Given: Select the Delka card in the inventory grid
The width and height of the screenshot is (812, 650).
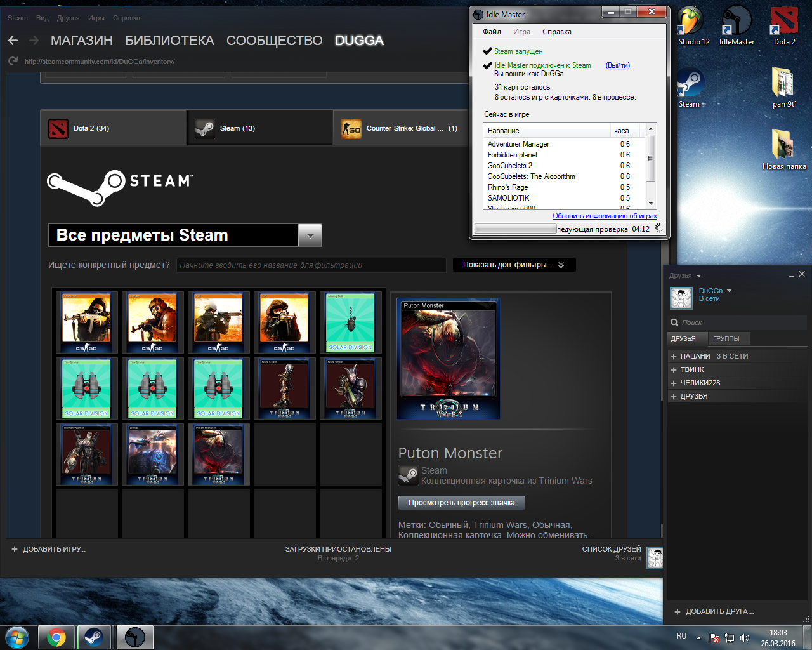Looking at the screenshot, I should point(153,454).
